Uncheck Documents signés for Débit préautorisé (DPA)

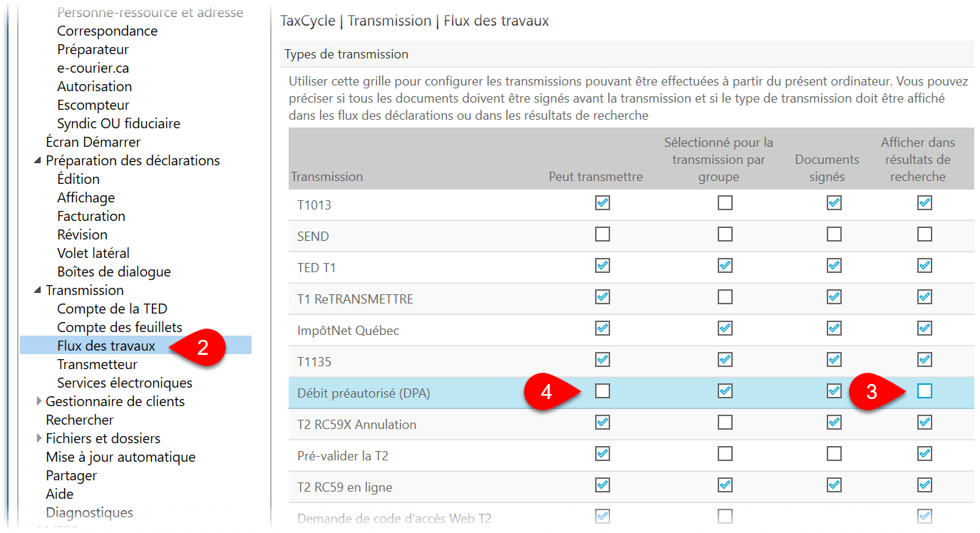pos(834,391)
